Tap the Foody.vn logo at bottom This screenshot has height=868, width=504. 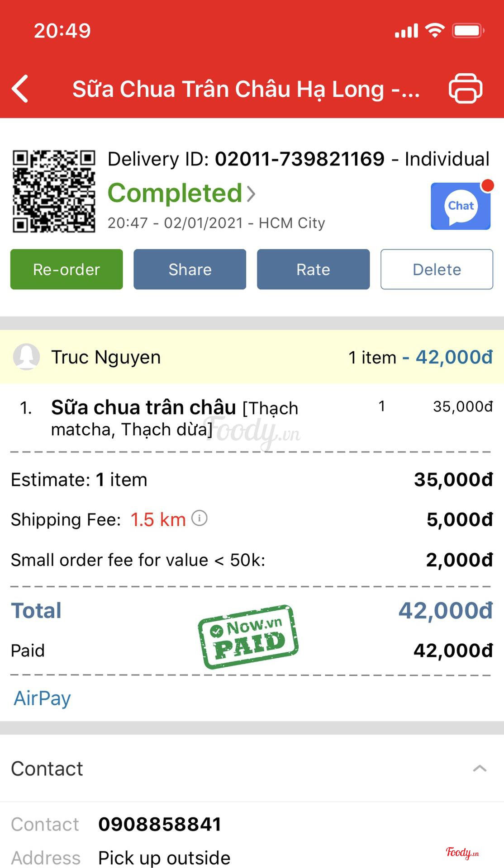[x=462, y=853]
